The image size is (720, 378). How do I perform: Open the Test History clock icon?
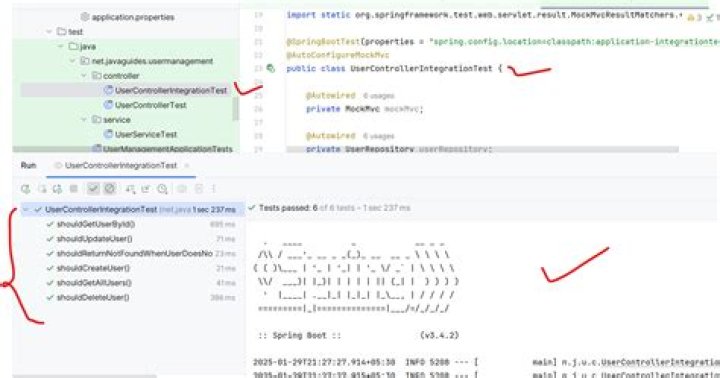(163, 189)
